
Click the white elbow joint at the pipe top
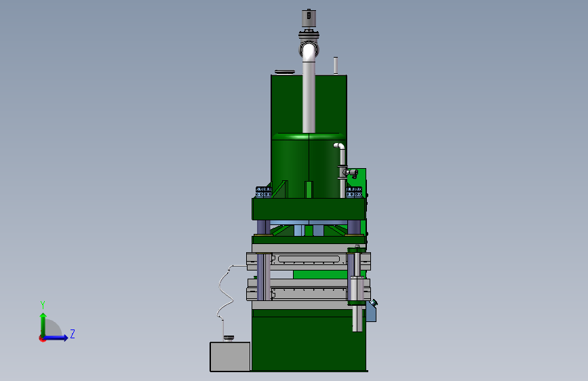tap(309, 52)
